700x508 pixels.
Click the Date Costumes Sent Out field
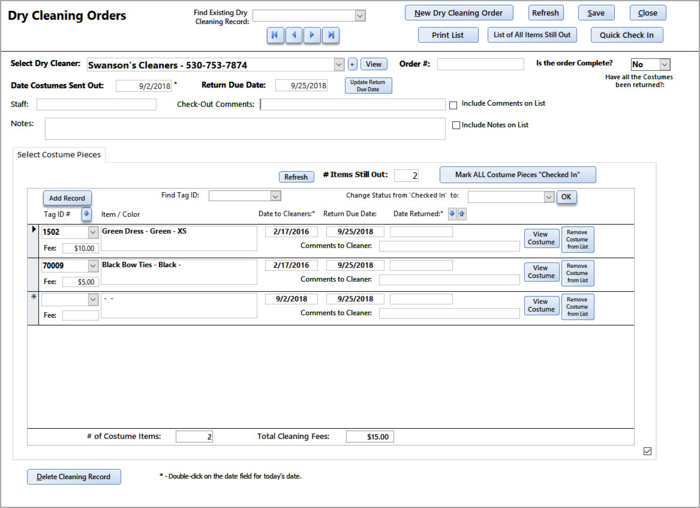[143, 86]
